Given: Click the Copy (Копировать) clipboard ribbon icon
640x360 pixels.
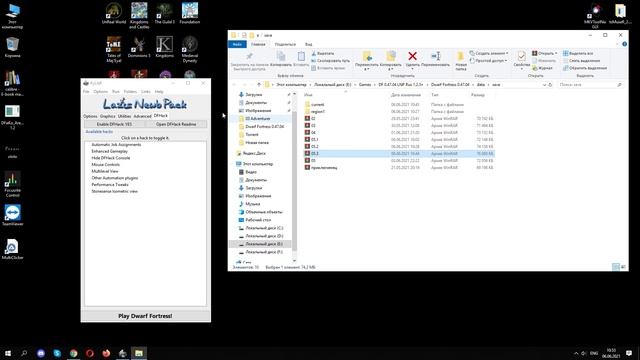Looking at the screenshot, I should [x=281, y=58].
